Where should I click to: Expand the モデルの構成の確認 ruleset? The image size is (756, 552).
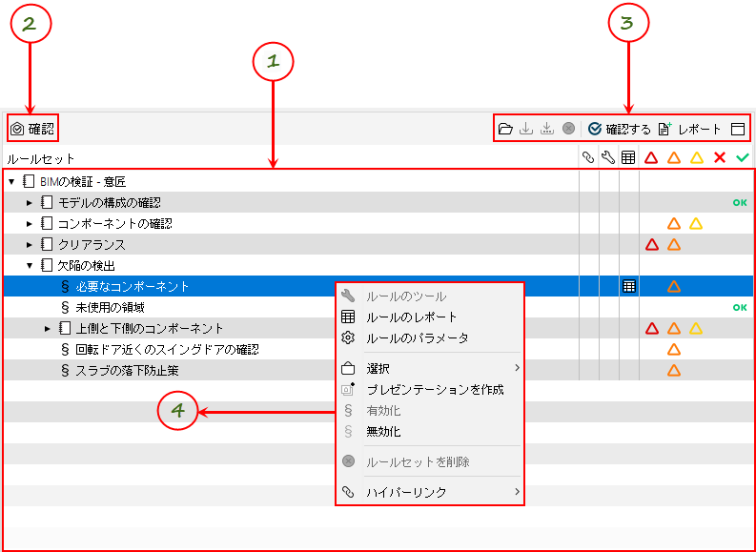click(x=30, y=203)
